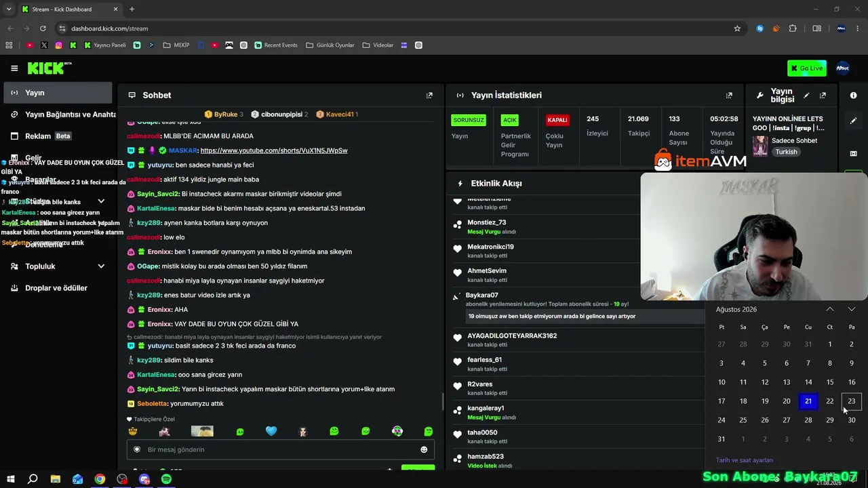Click username Monstiez_73 in activity feed

[487, 222]
